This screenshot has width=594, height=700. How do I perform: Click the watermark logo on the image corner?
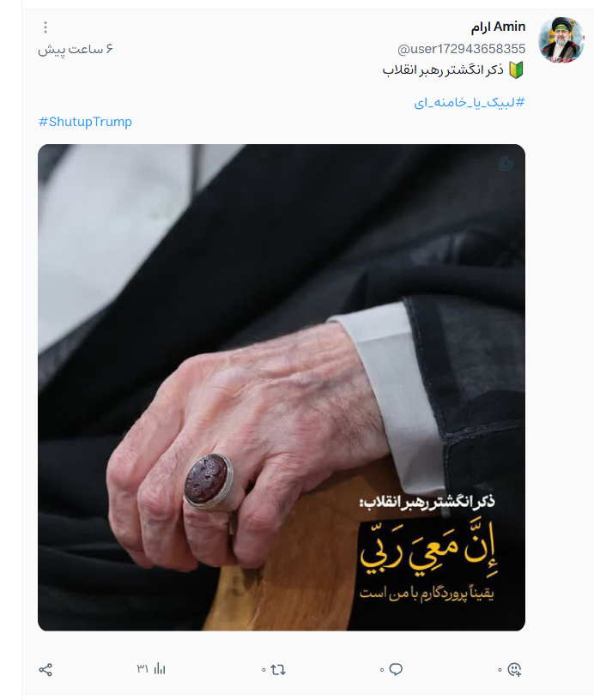pyautogui.click(x=506, y=163)
